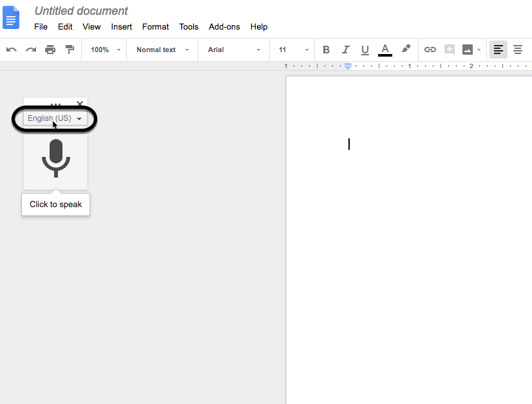Open the Google Docs home icon

tap(12, 17)
